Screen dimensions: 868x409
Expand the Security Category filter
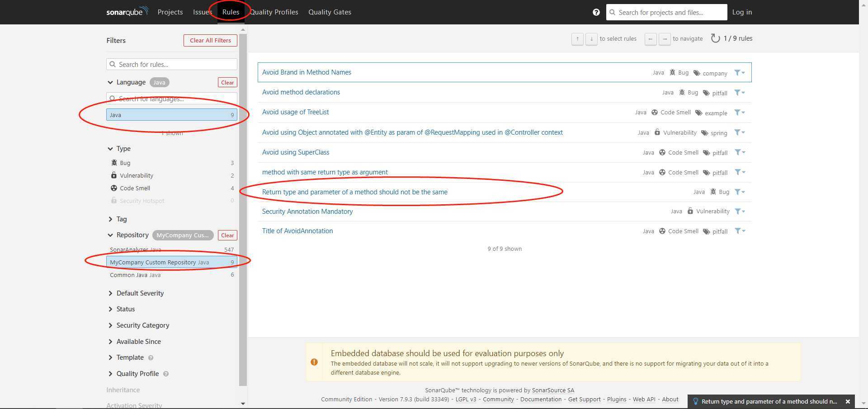138,325
